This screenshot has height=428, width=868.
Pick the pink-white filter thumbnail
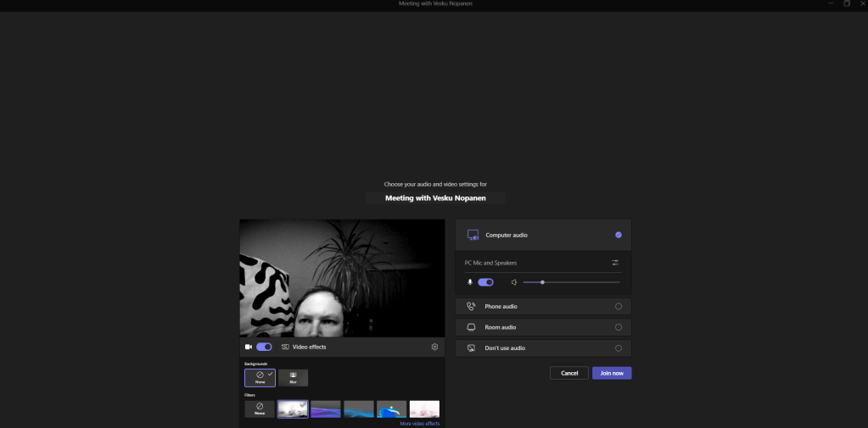(x=424, y=409)
